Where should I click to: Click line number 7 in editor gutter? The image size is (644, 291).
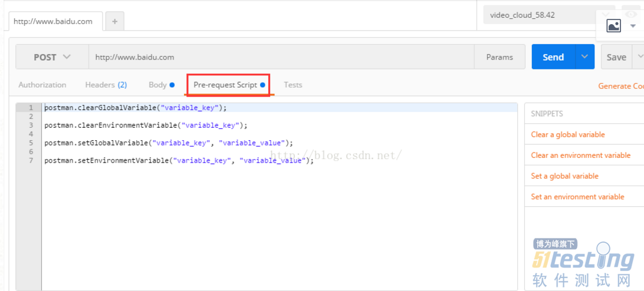(31, 161)
